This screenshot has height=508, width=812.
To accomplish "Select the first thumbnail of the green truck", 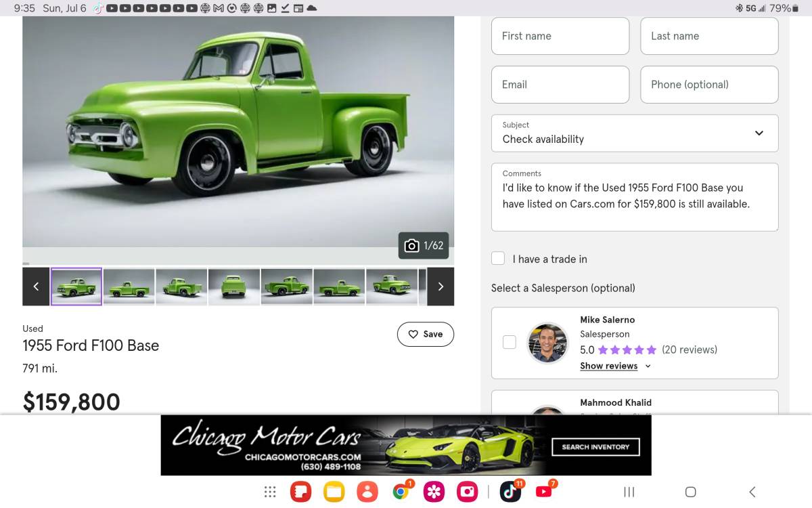I will (76, 287).
